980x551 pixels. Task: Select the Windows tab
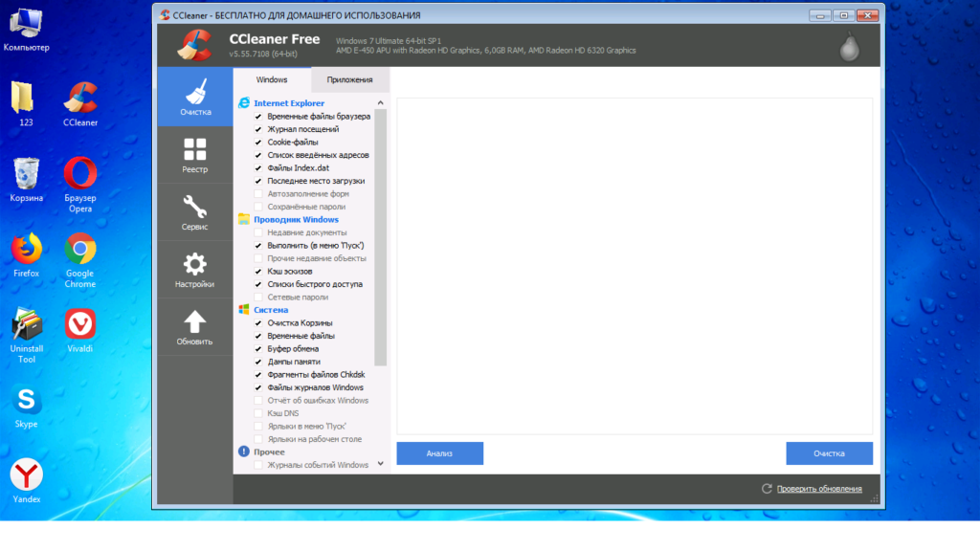coord(272,80)
